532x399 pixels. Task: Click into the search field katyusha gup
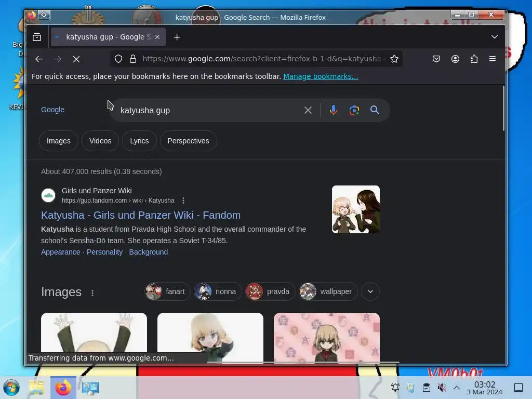tap(209, 110)
